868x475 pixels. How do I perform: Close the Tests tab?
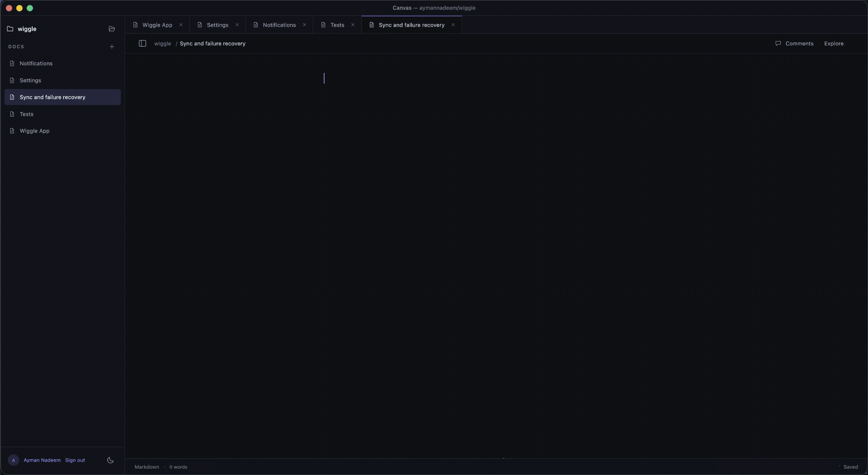[x=353, y=25]
